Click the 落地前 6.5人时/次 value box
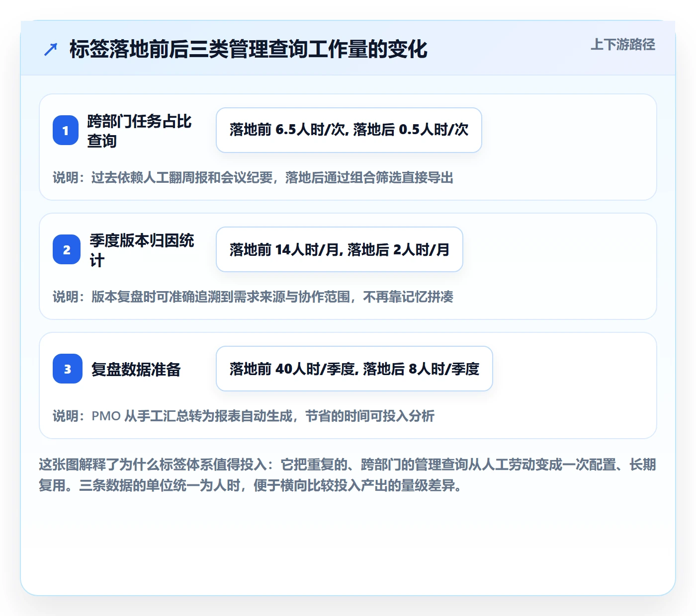Image resolution: width=696 pixels, height=616 pixels. click(x=349, y=130)
